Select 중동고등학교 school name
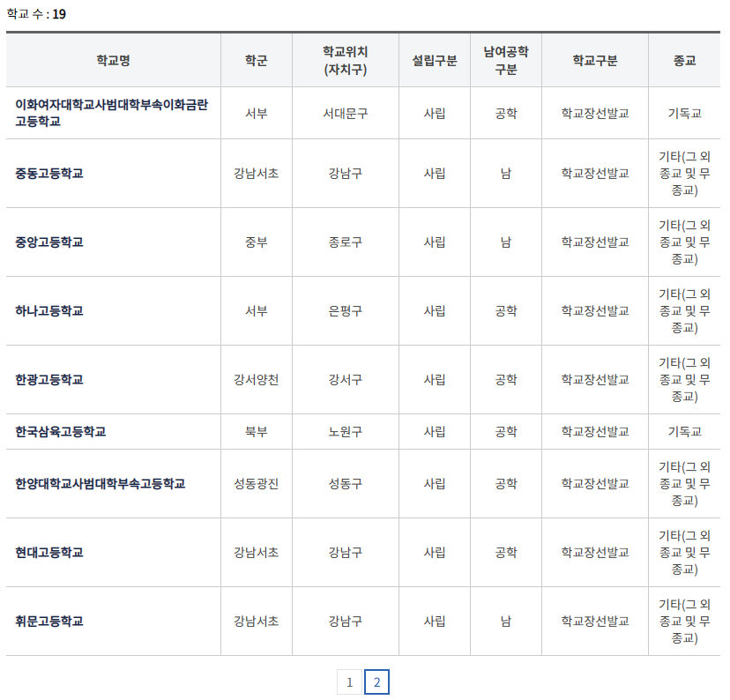The image size is (730, 700). 49,174
